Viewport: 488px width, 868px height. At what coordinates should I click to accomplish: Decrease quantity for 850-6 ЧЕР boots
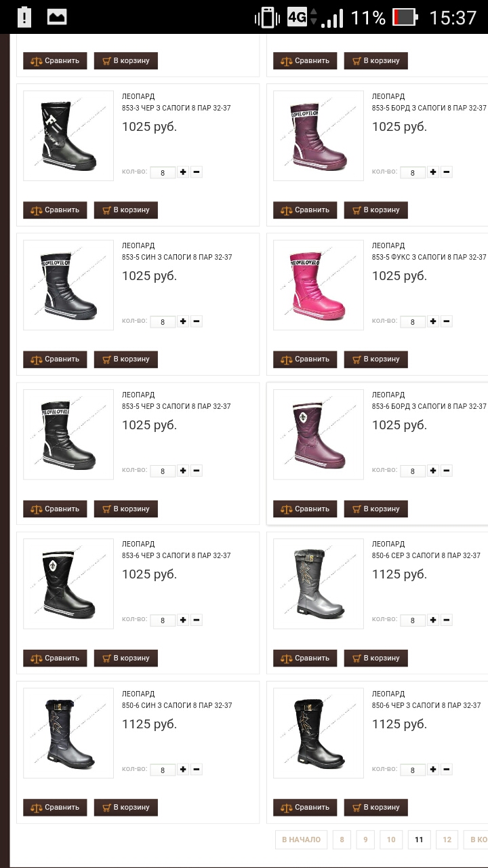pyautogui.click(x=447, y=770)
